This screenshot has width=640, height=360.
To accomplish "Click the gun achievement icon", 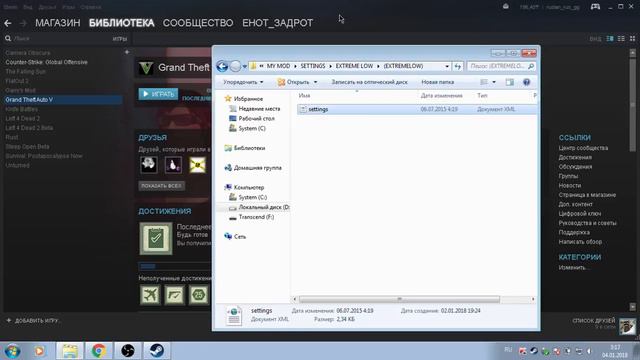I will pos(174,295).
